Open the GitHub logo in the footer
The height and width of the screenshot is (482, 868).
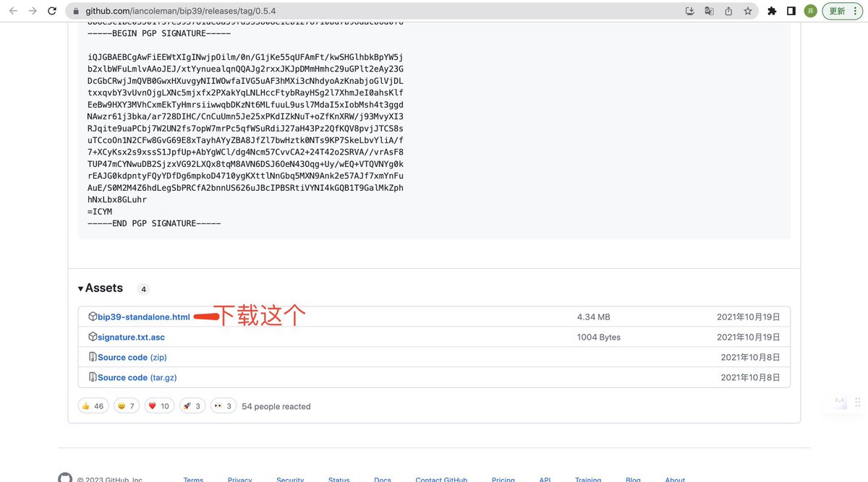pos(65,478)
